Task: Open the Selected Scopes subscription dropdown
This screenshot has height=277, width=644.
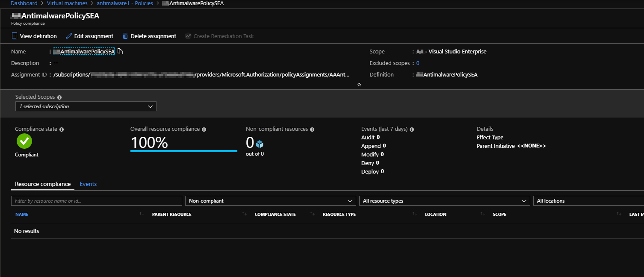Action: [x=86, y=106]
